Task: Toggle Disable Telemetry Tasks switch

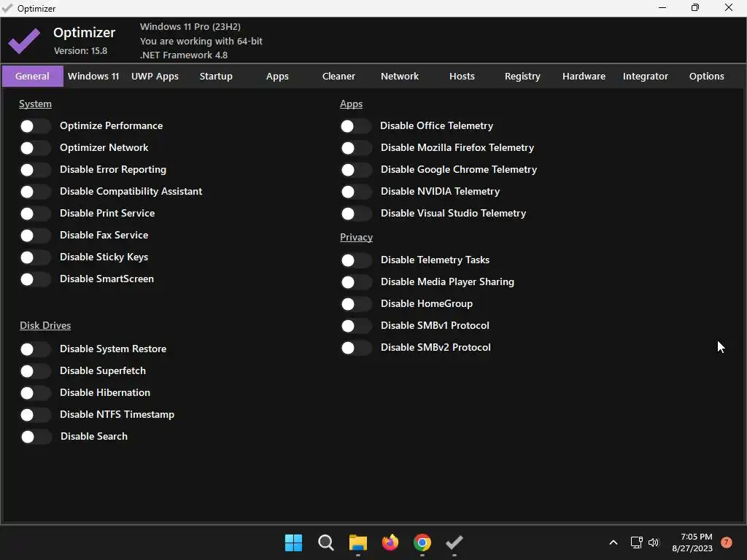Action: coord(356,260)
